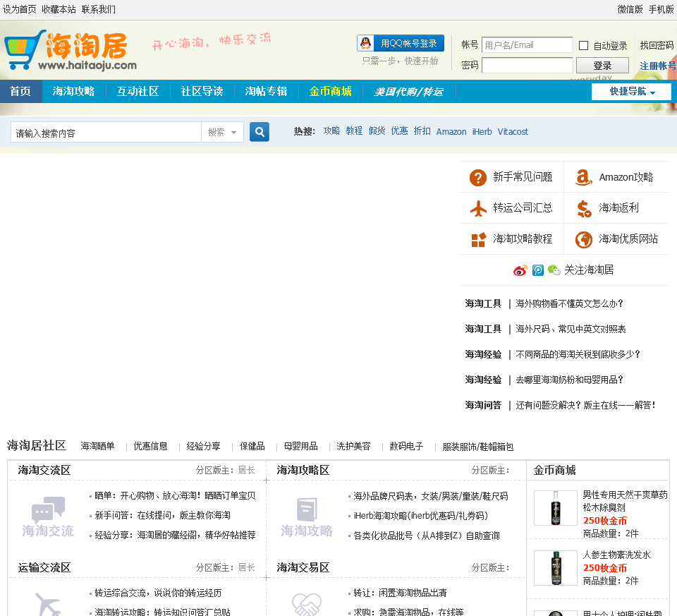677x616 pixels.
Task: Click the 找回密码 link
Action: pyautogui.click(x=657, y=45)
